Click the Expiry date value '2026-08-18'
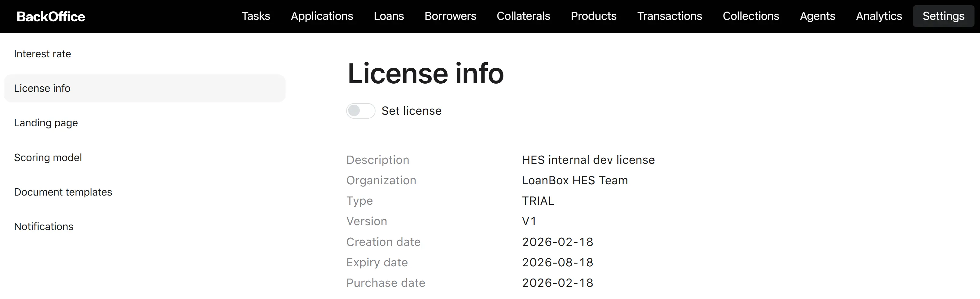Viewport: 980px width, 299px height. [x=557, y=262]
